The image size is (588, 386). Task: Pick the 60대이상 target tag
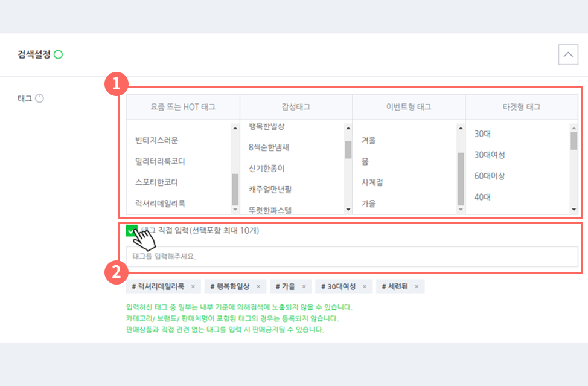click(490, 176)
